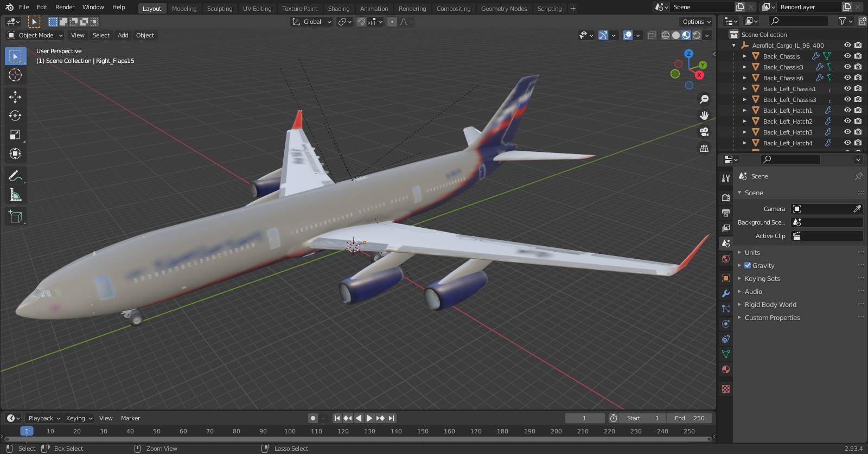The height and width of the screenshot is (454, 868).
Task: Click the current frame field
Action: point(585,418)
